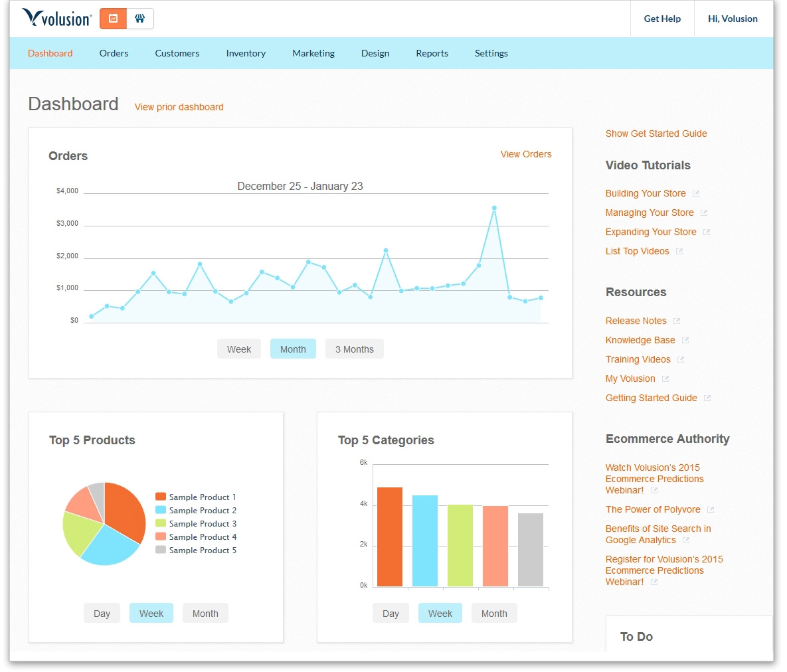Click external link icon beside Expanding Your Store
This screenshot has height=672, width=787.
coord(706,232)
